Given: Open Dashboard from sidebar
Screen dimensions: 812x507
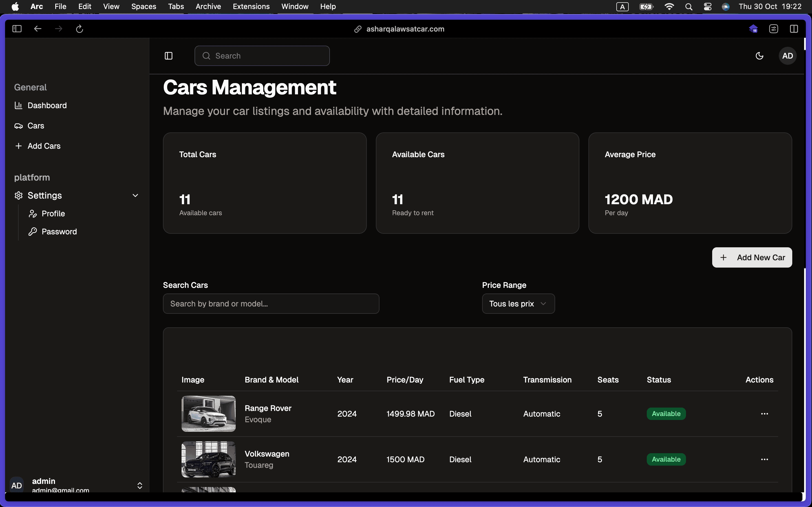Looking at the screenshot, I should [x=47, y=106].
